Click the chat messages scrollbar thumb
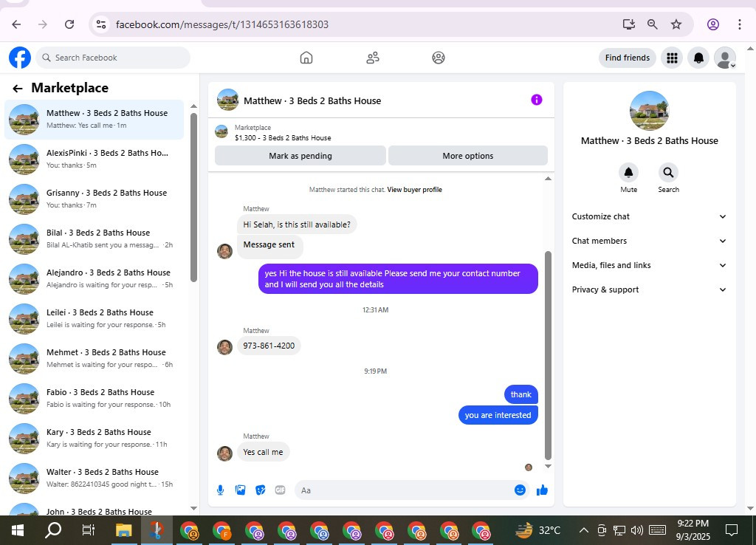 (548, 355)
